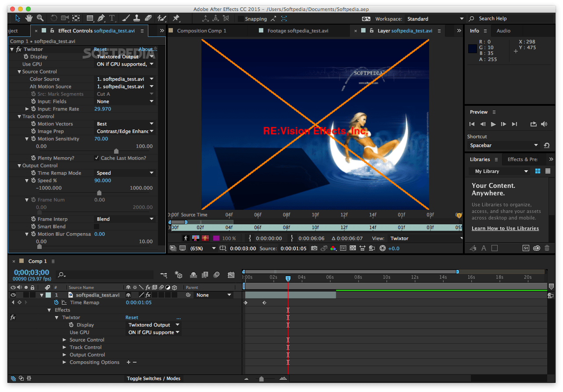This screenshot has height=392, width=563.
Task: Select the Pen tool
Action: 101,18
